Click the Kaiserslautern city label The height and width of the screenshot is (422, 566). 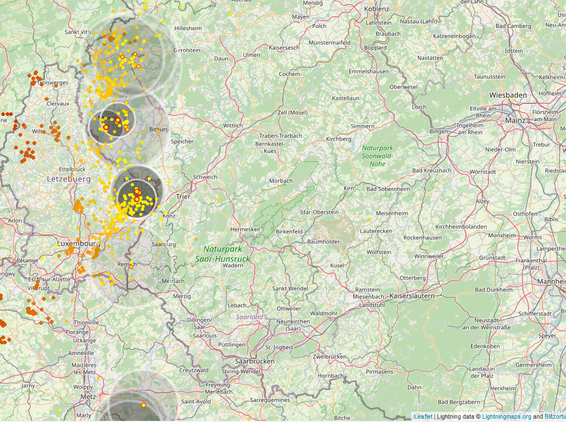(412, 296)
